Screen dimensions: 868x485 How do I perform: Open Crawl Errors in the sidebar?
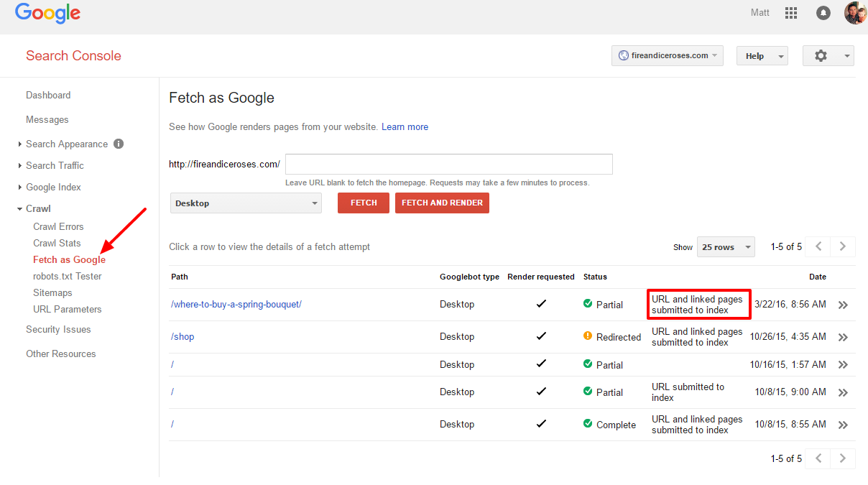point(58,226)
